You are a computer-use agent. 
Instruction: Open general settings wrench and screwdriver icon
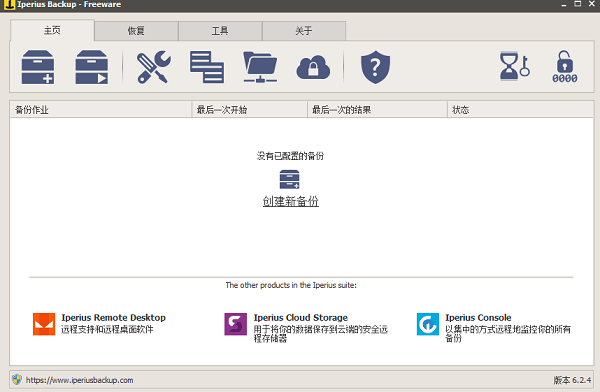point(154,67)
